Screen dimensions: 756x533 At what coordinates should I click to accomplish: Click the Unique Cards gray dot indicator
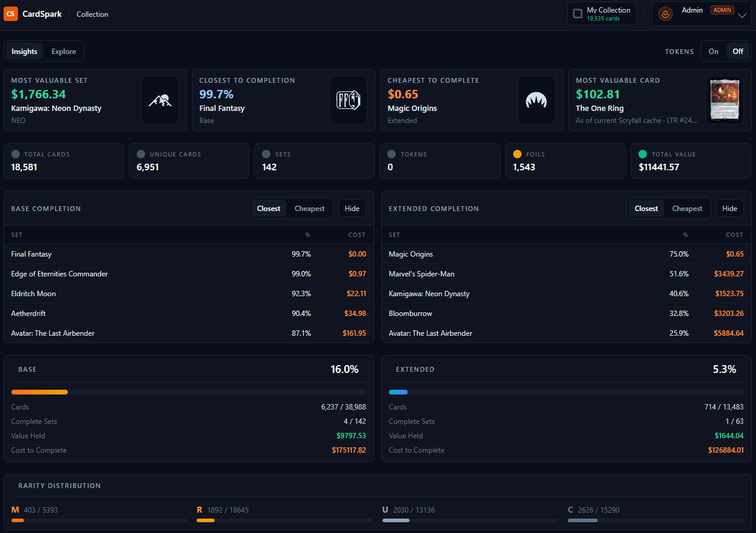[x=141, y=154]
